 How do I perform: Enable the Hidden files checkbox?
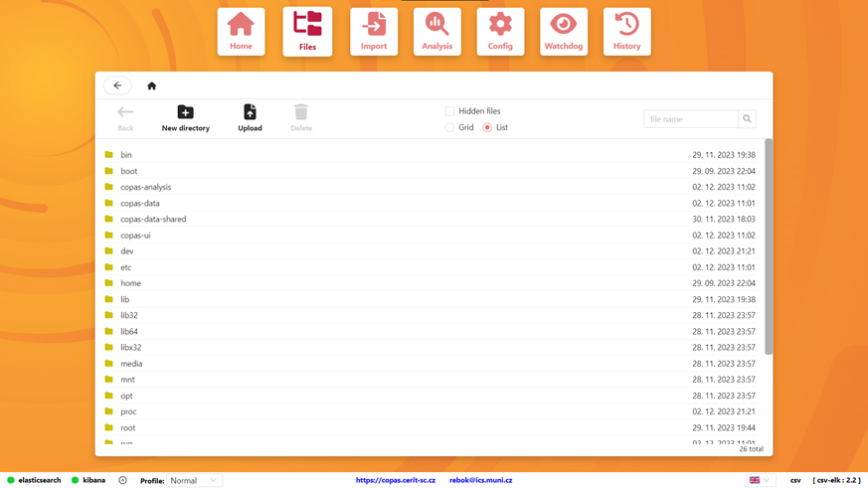pyautogui.click(x=450, y=111)
